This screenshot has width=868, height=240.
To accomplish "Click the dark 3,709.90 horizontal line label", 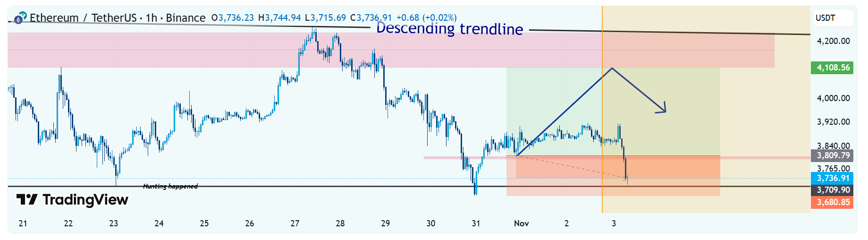I will coord(833,190).
